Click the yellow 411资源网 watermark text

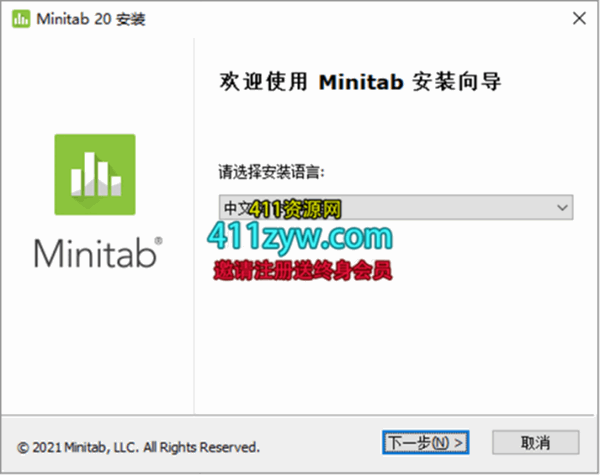pyautogui.click(x=295, y=209)
